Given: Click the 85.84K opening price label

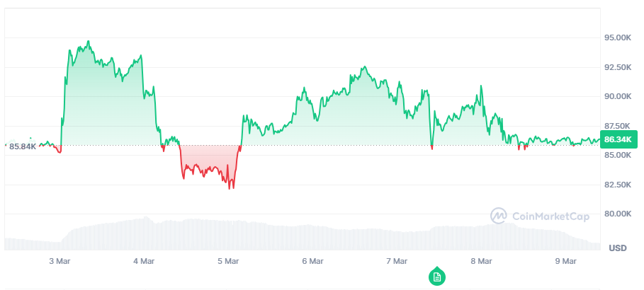Looking at the screenshot, I should pyautogui.click(x=23, y=146).
